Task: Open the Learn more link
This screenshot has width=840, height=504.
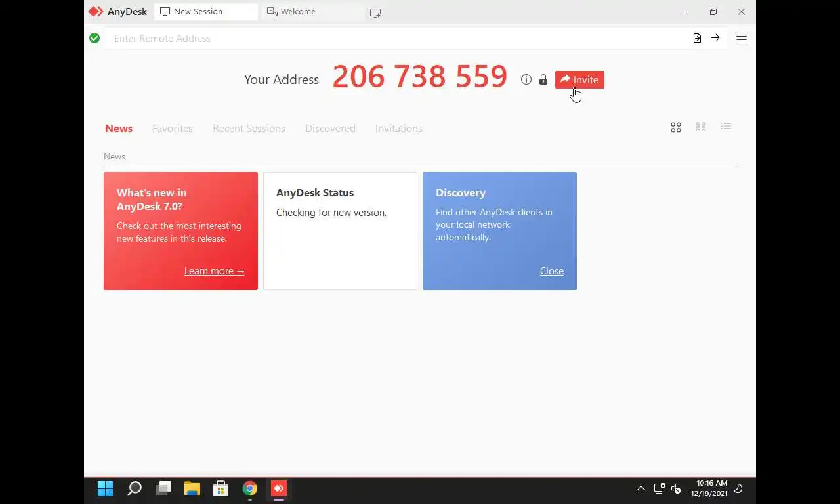Action: pyautogui.click(x=215, y=270)
